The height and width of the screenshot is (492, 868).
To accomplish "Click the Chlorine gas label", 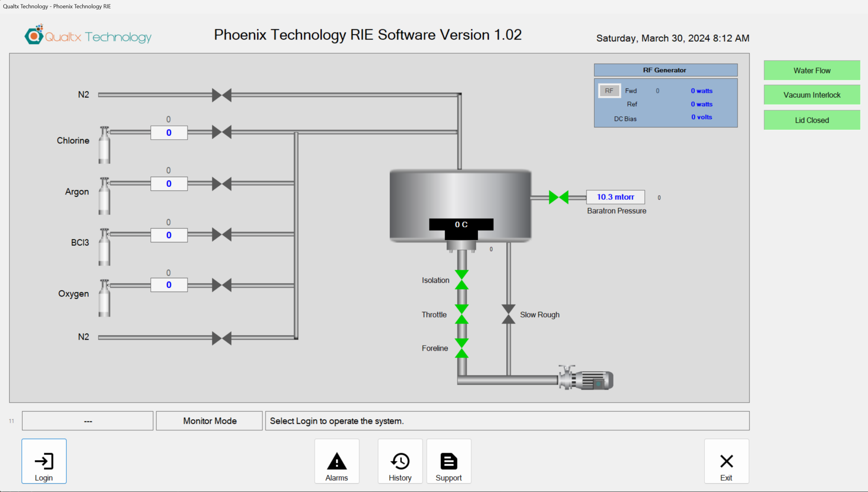I will (73, 140).
